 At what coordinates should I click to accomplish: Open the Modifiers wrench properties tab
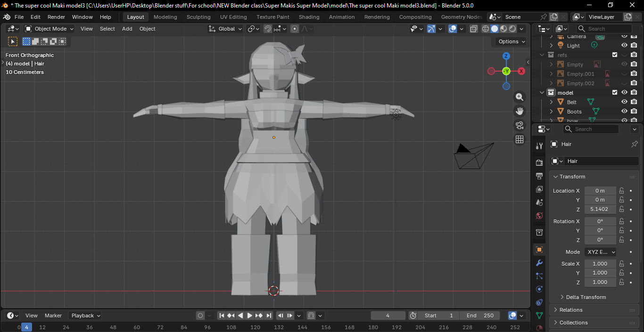539,263
